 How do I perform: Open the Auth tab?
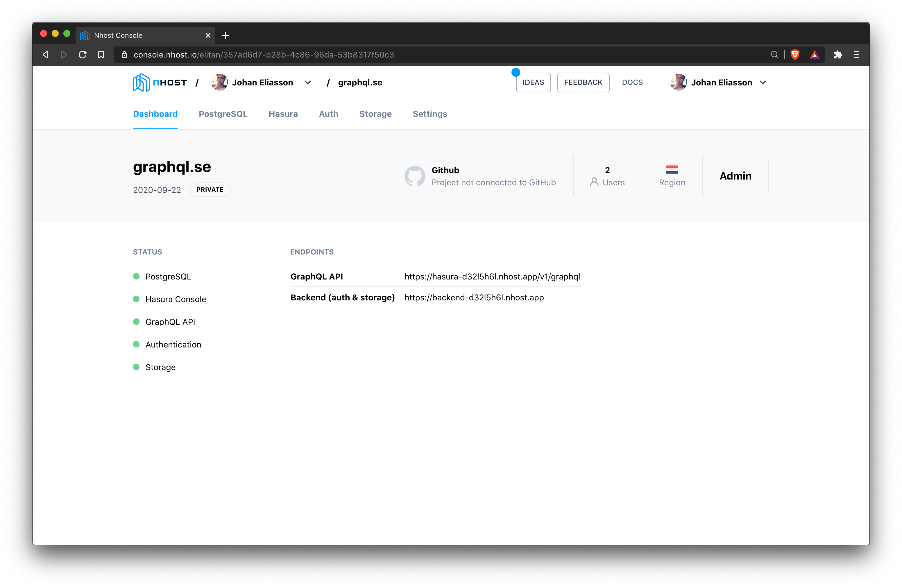[328, 114]
